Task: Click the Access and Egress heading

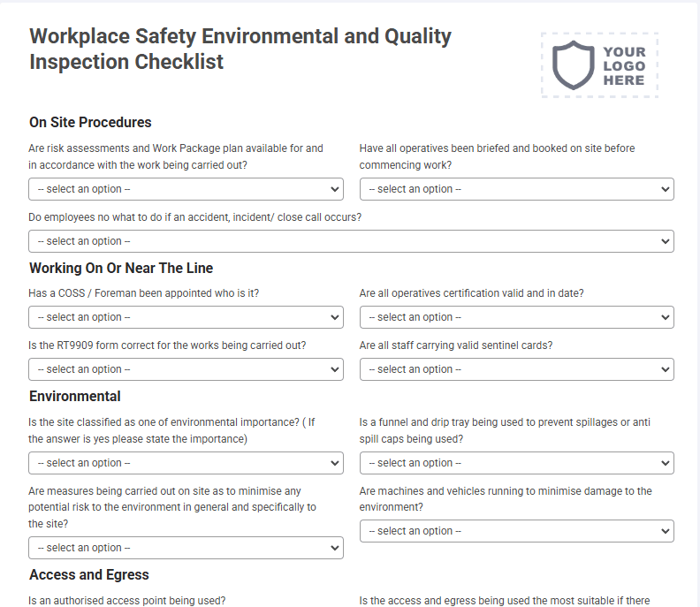Action: [89, 575]
